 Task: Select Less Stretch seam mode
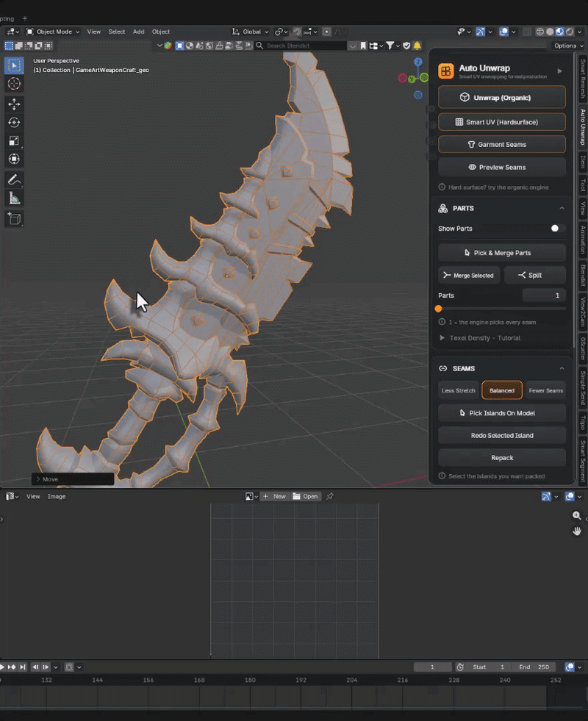(x=459, y=390)
